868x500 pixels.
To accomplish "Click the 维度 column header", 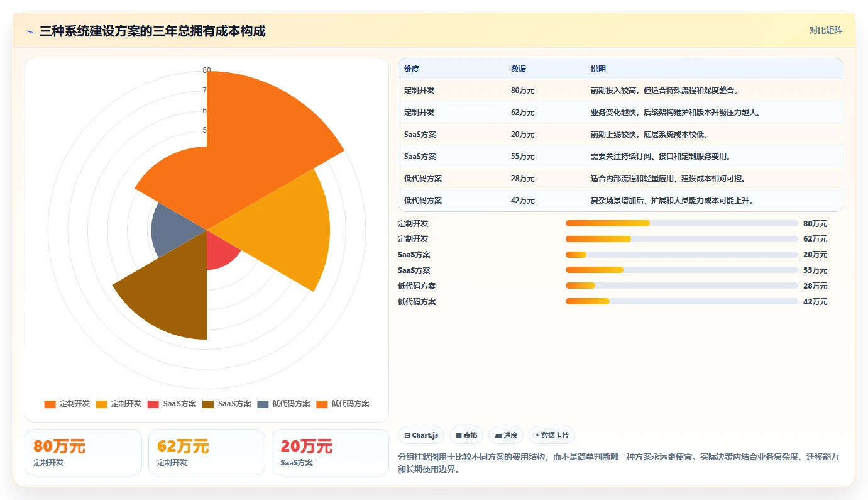I will point(412,69).
